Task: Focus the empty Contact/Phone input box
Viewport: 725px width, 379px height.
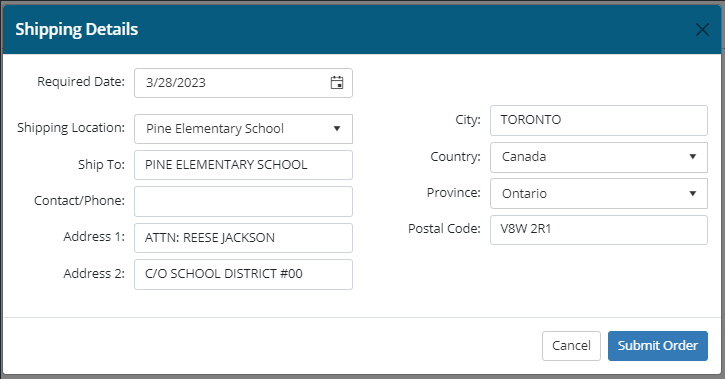Action: 243,201
